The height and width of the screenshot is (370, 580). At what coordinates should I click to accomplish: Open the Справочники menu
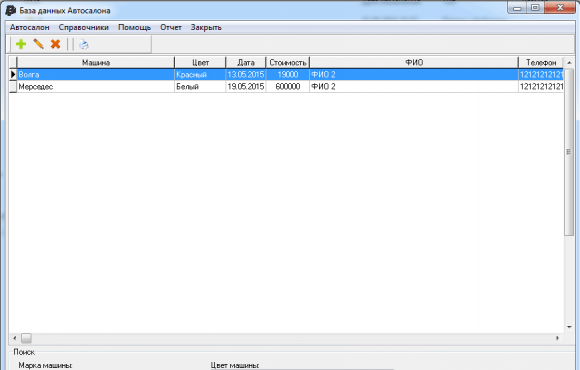(x=84, y=27)
